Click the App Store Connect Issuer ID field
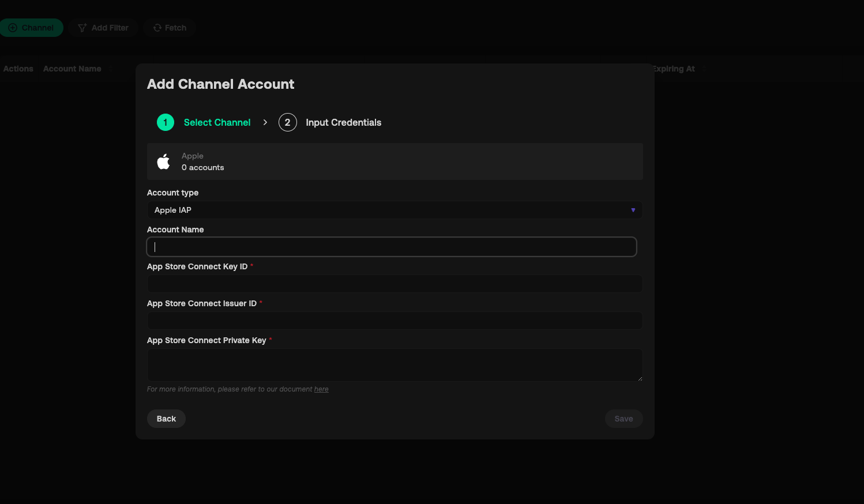This screenshot has height=504, width=864. (x=395, y=321)
